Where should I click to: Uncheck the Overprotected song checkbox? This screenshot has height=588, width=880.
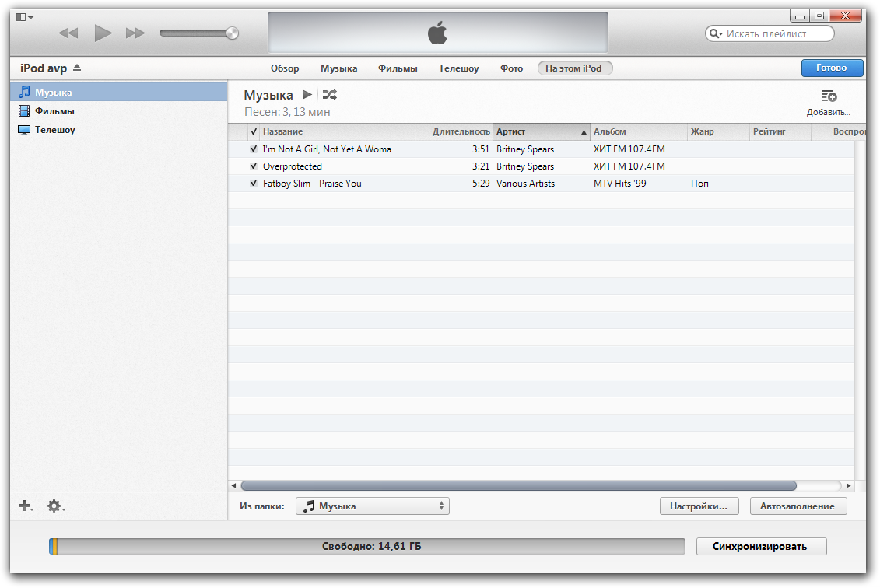(254, 166)
